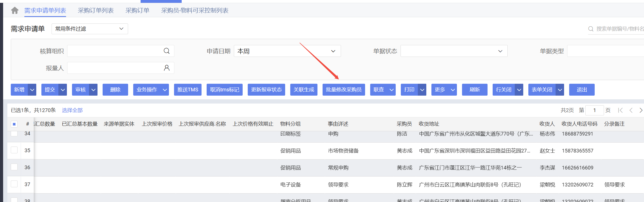The width and height of the screenshot is (644, 202).
Task: Select the checkbox for row 37
Action: pos(14,184)
